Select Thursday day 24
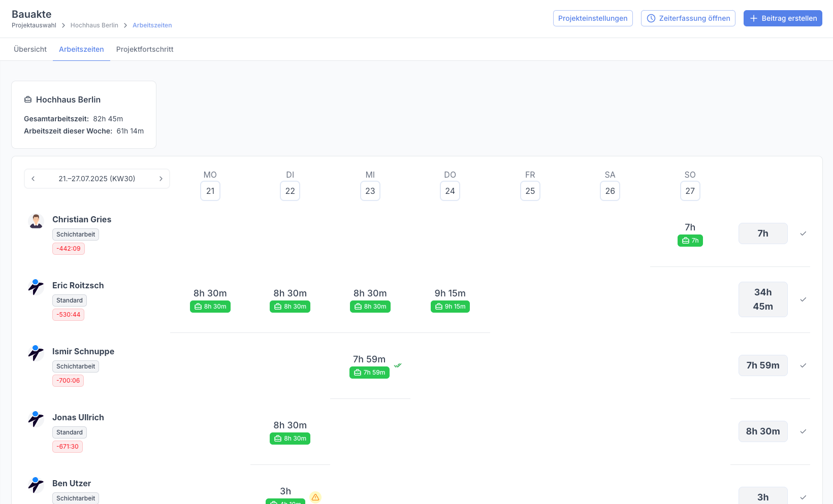Viewport: 833px width, 504px height. tap(450, 191)
